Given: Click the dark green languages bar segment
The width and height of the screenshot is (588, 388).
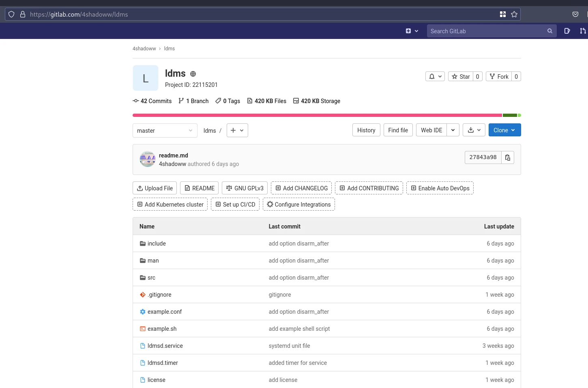Looking at the screenshot, I should (510, 115).
